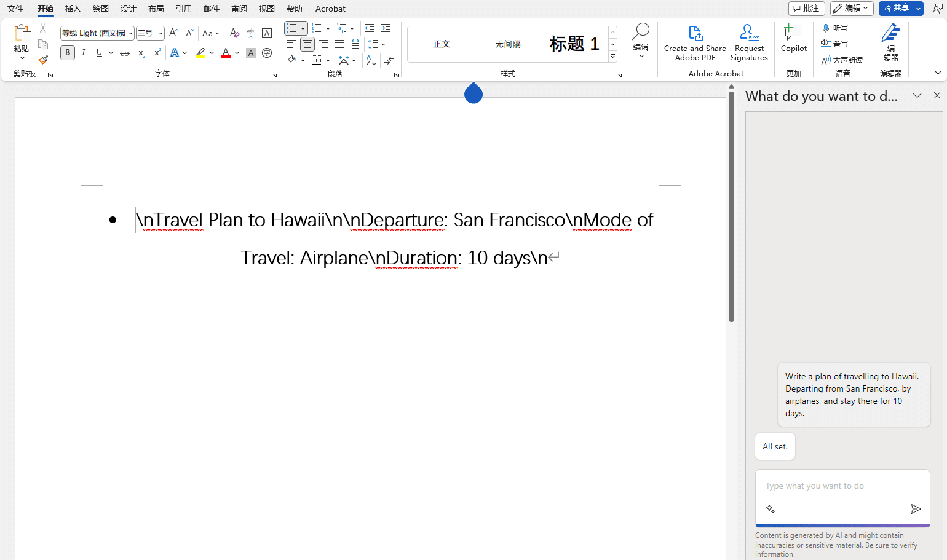Switch to the 布局 tab
947x560 pixels.
tap(156, 9)
